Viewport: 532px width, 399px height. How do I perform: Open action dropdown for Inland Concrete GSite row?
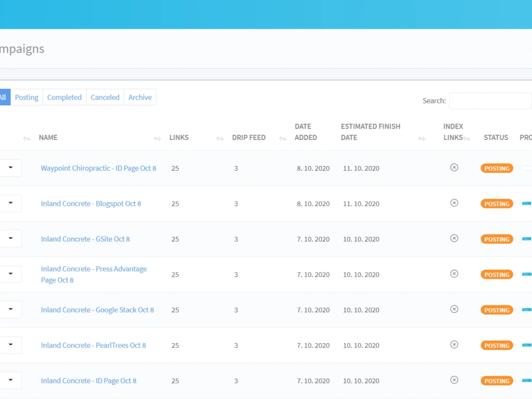(x=11, y=238)
